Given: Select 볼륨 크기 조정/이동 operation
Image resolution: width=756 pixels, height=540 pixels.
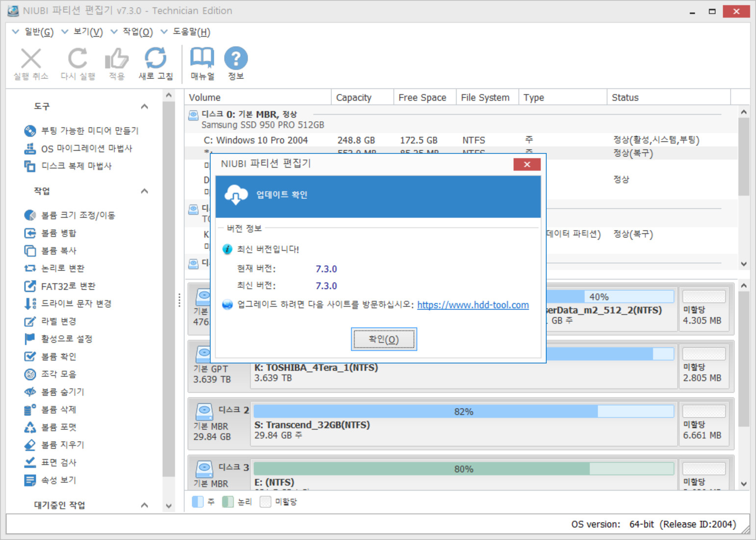Looking at the screenshot, I should 69,215.
